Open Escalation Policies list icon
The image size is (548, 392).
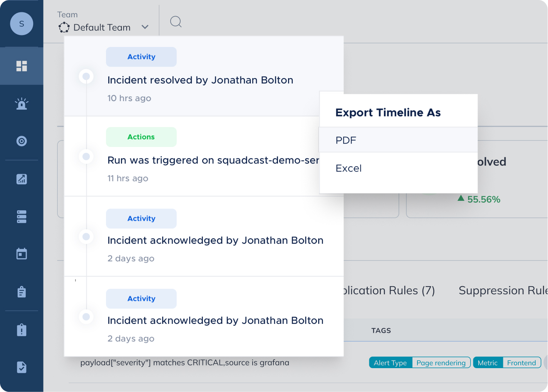(22, 217)
